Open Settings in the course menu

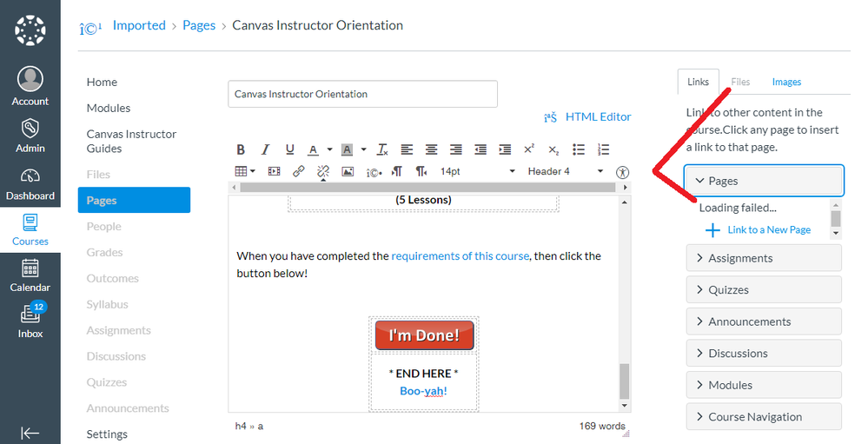click(107, 434)
